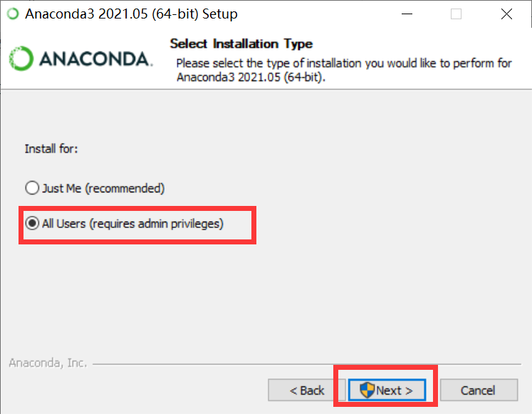Click 'All Users (requires admin privileges)' label

[132, 224]
